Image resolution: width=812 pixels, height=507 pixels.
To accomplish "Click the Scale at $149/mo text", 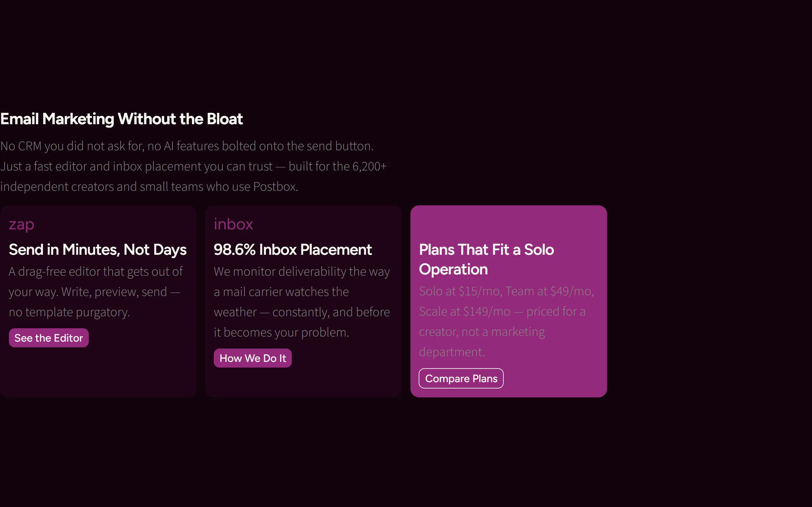I will coord(464,311).
